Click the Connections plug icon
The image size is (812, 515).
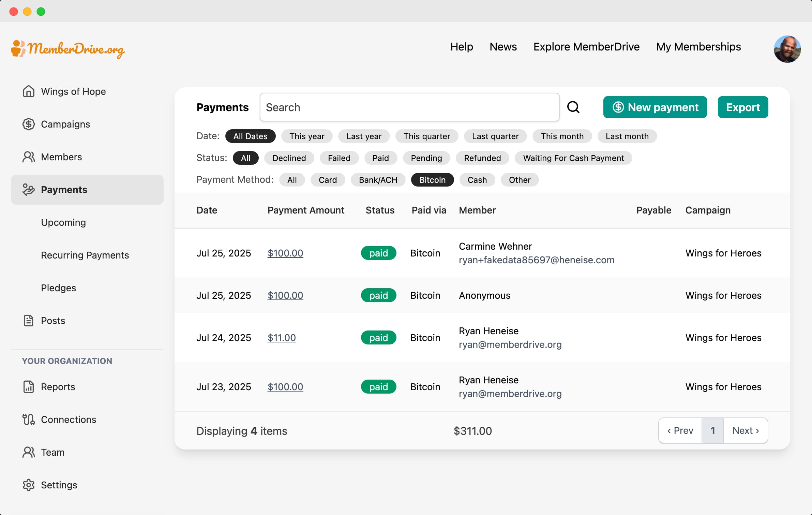tap(29, 420)
